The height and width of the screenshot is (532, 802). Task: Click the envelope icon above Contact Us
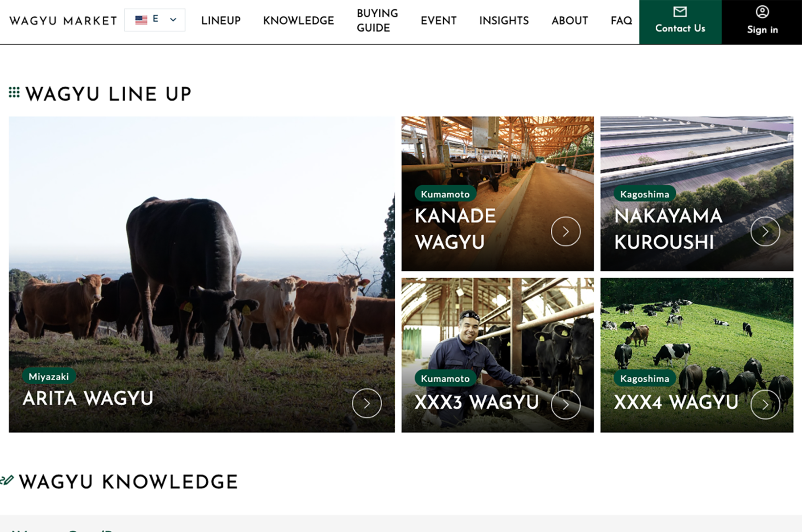(x=680, y=12)
